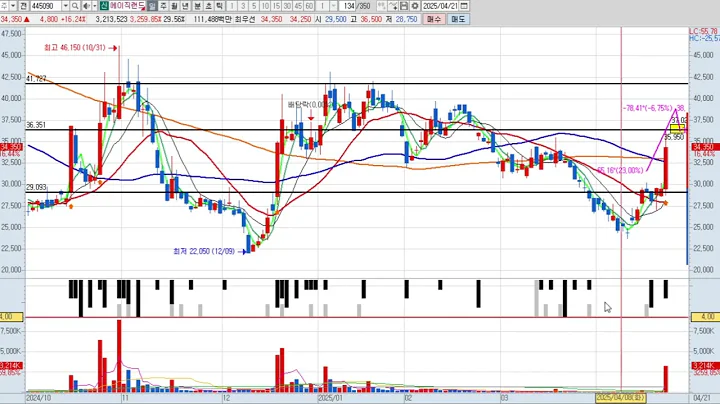This screenshot has height=404, width=720.
Task: Click the volume value 3,213,523
Action: coord(112,19)
